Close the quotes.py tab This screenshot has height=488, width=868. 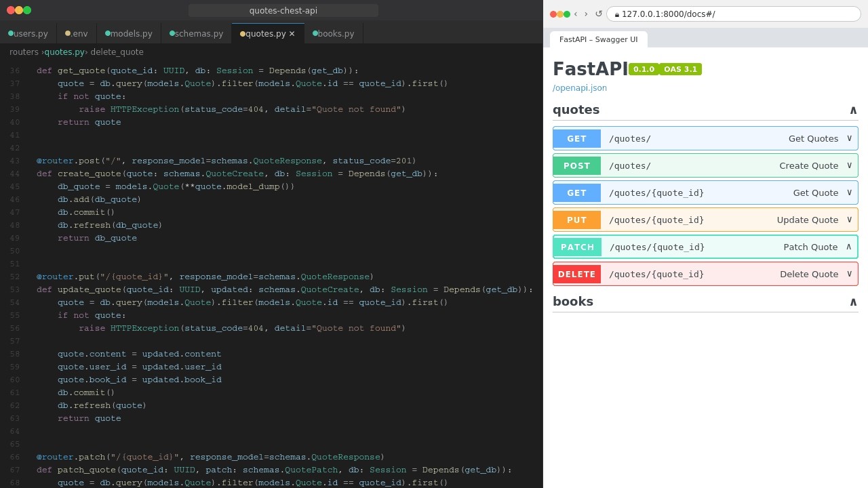point(292,34)
